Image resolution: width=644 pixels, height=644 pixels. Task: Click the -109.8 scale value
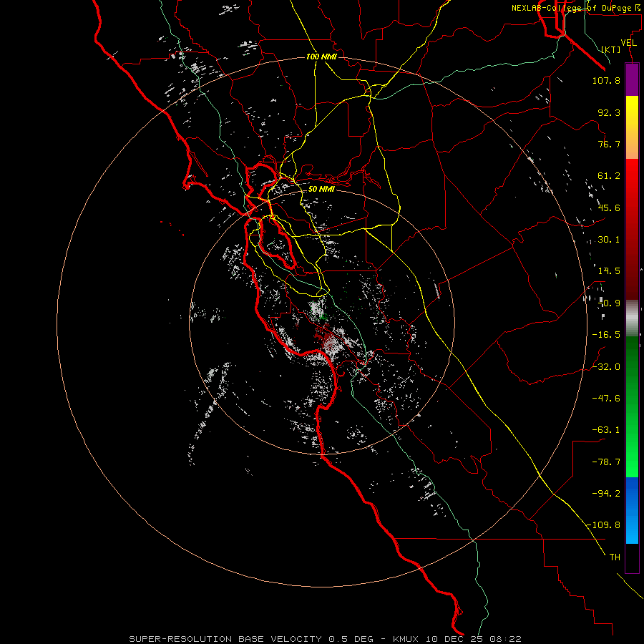click(x=604, y=525)
